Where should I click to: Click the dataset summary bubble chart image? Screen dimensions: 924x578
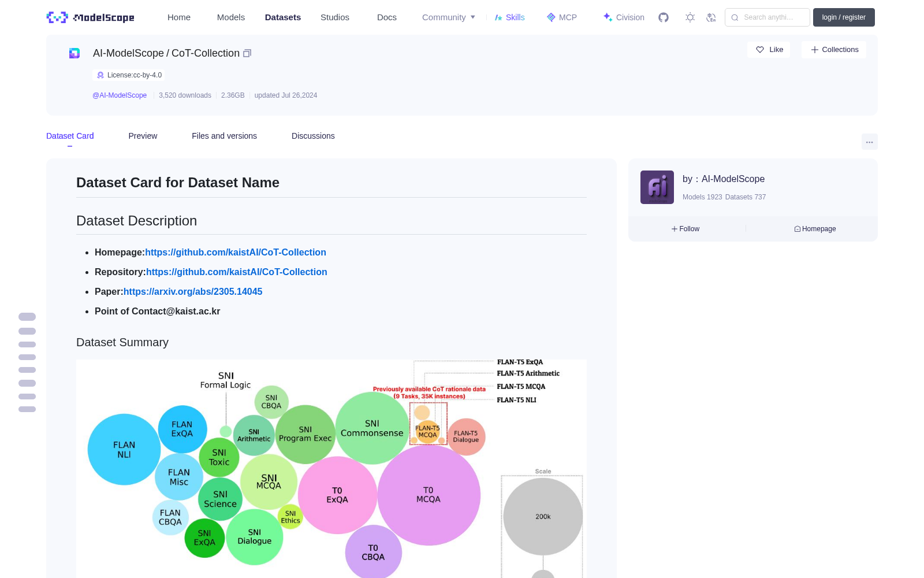click(x=331, y=469)
